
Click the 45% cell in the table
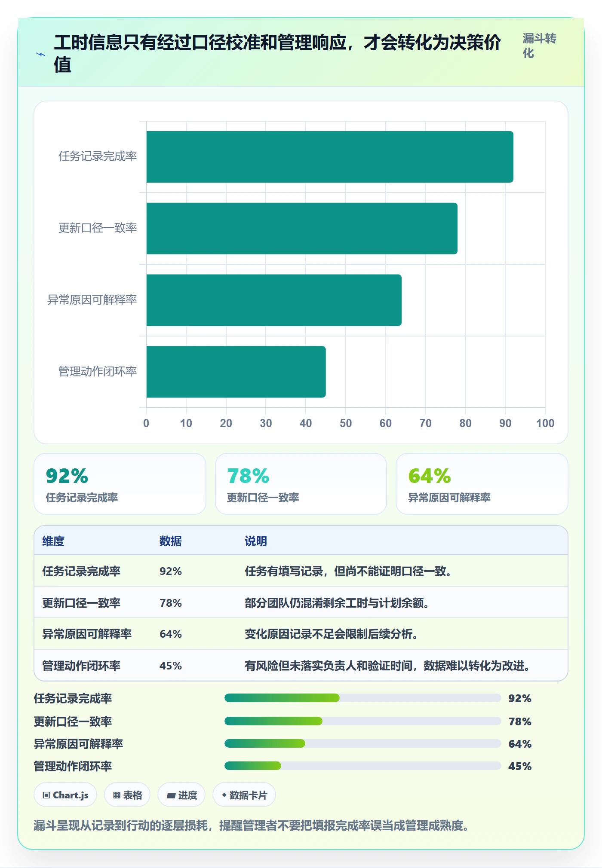click(x=171, y=666)
